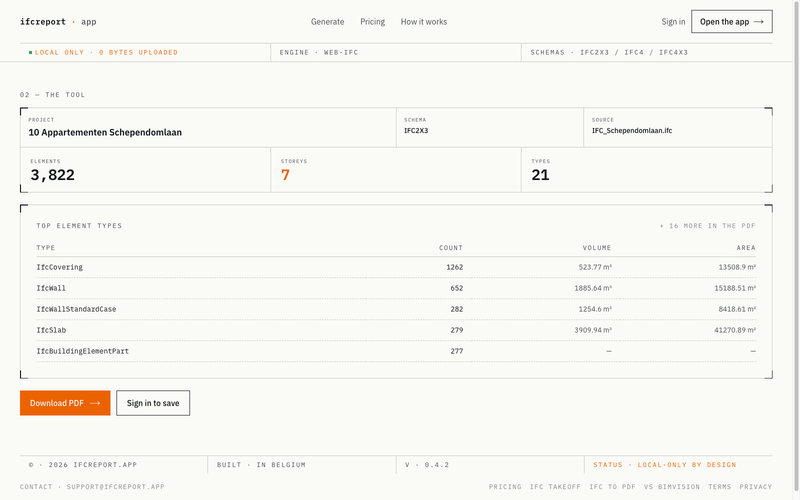800x500 pixels.
Task: Download the PDF report
Action: [x=65, y=403]
